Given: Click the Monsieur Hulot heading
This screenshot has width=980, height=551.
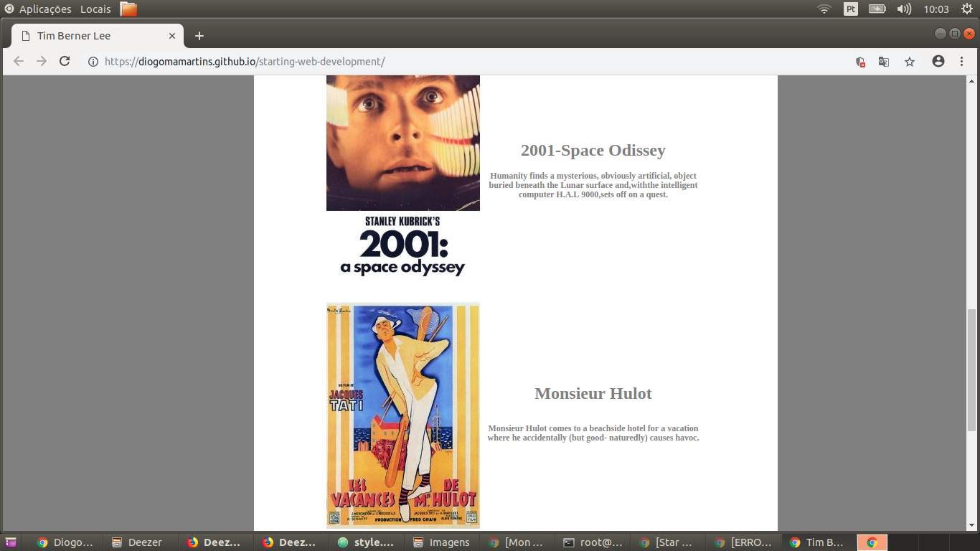Looking at the screenshot, I should 593,394.
